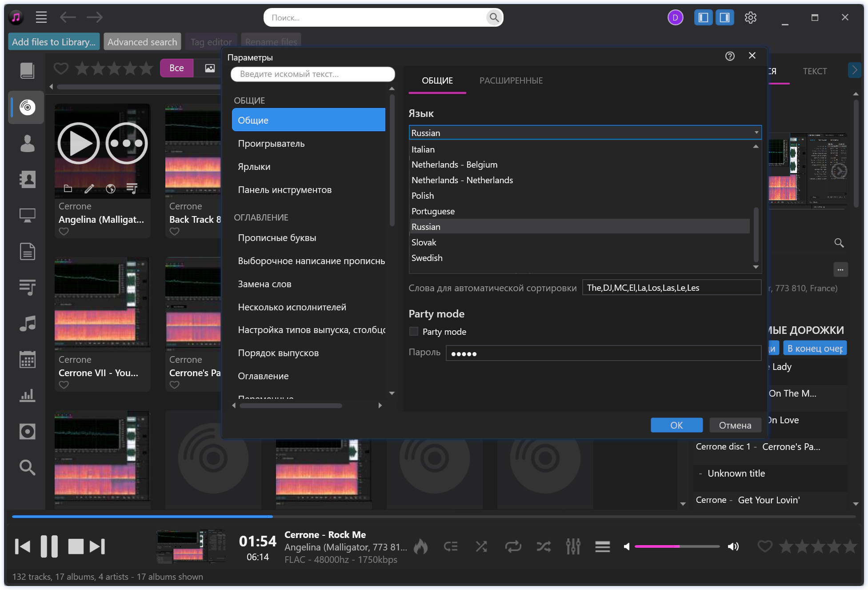Click the Albums disc sidebar icon

point(27,107)
